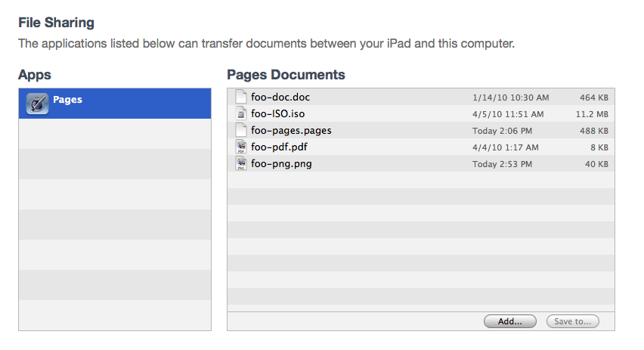Click the foo-pages.pages document icon

tap(241, 130)
